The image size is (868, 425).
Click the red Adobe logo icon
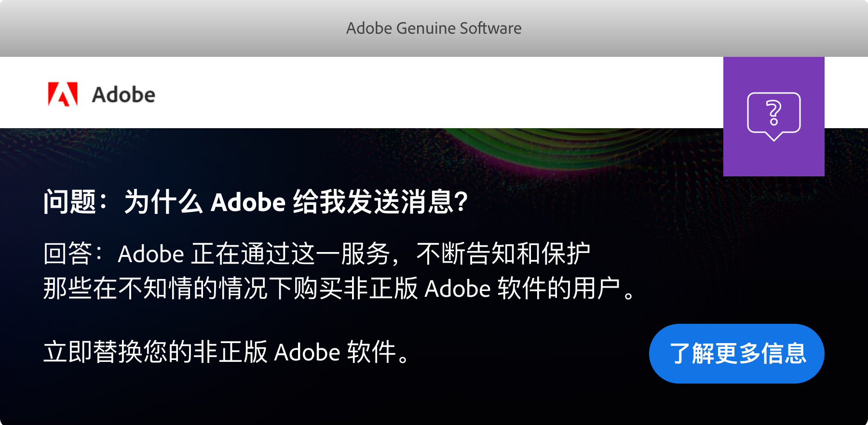(x=63, y=94)
